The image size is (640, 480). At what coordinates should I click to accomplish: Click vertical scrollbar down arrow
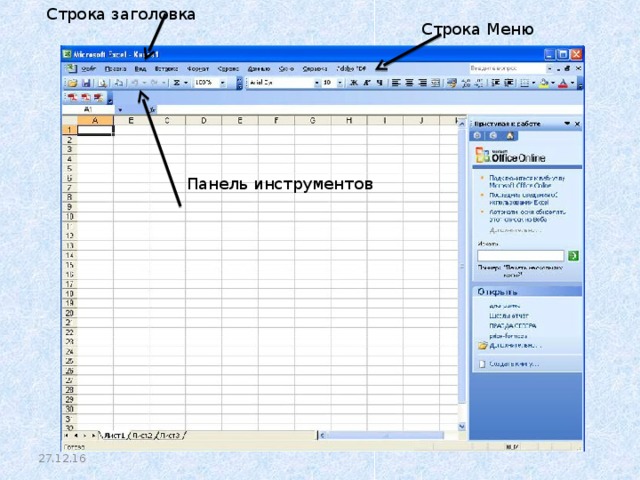(x=462, y=427)
